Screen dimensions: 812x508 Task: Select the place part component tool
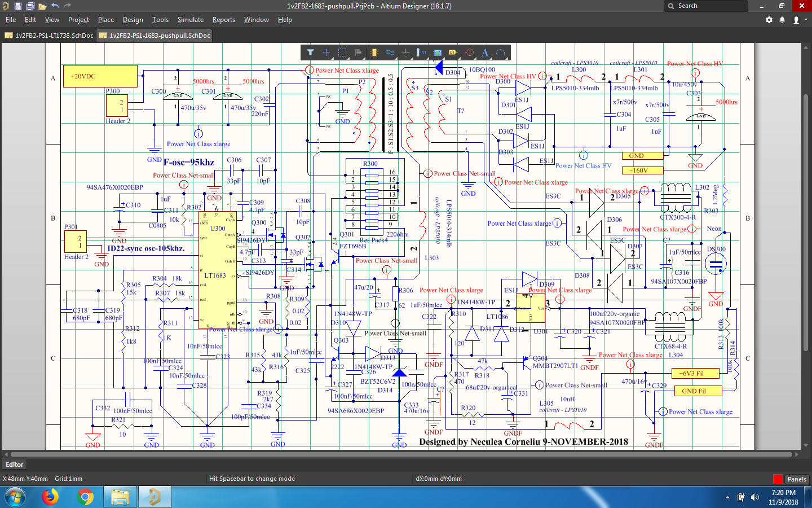[x=374, y=52]
